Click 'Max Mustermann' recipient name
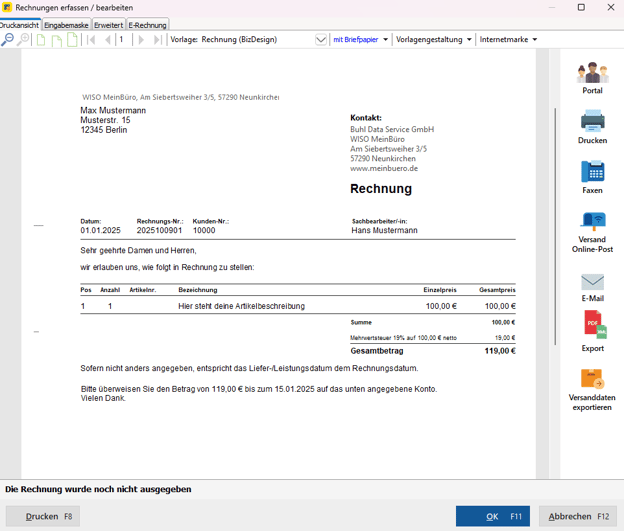 (113, 110)
